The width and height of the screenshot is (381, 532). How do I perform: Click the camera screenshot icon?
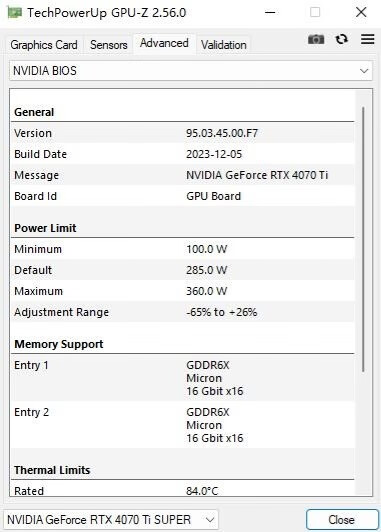[316, 39]
